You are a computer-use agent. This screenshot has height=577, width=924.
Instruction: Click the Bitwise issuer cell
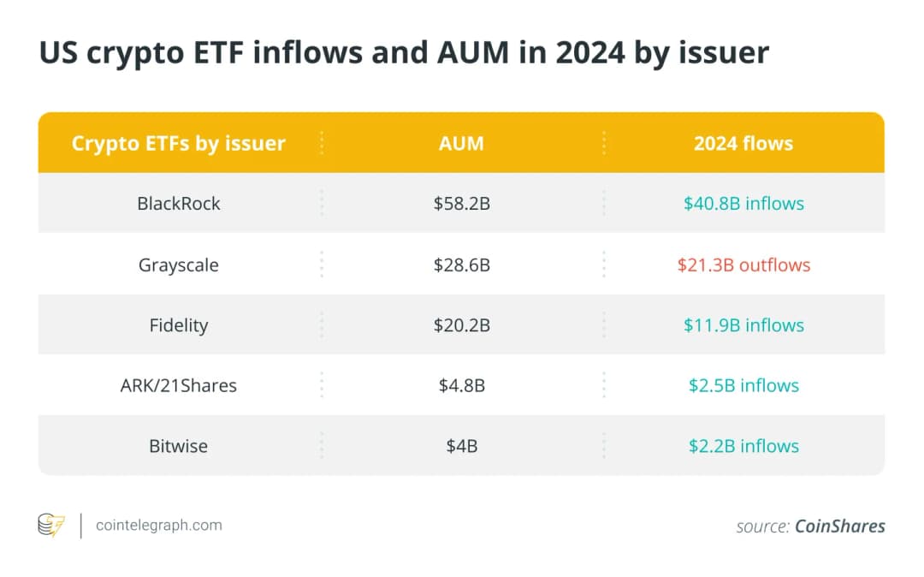(x=178, y=446)
